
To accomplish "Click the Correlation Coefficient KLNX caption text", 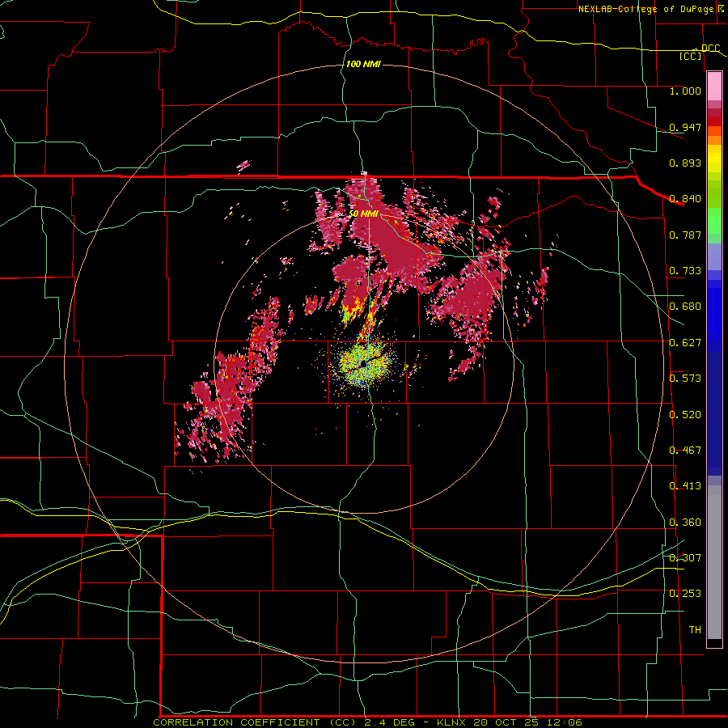I will click(367, 722).
